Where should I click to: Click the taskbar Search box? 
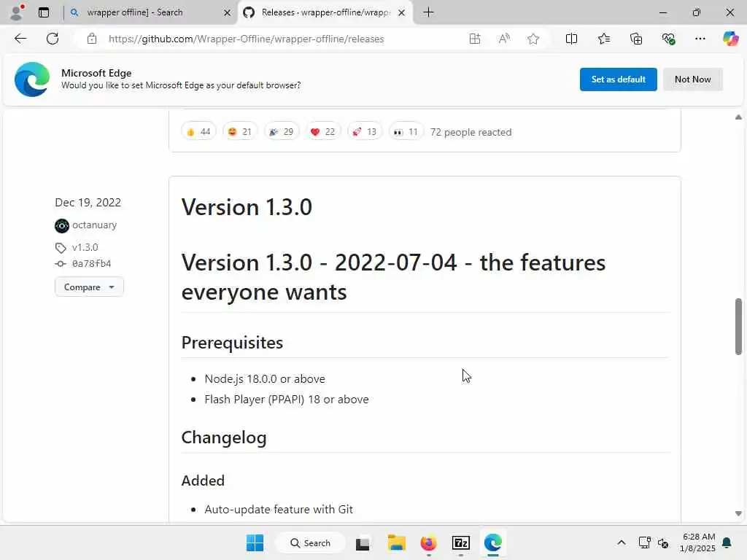point(310,542)
